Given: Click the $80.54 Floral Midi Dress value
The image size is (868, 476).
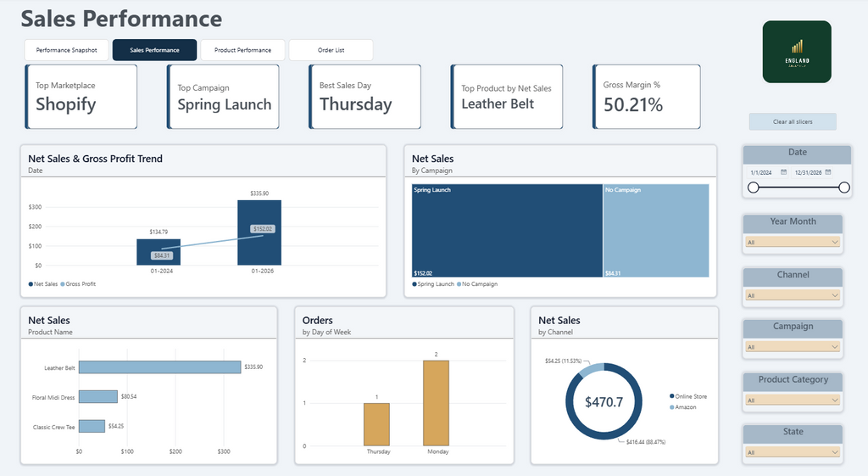Looking at the screenshot, I should pyautogui.click(x=129, y=397).
